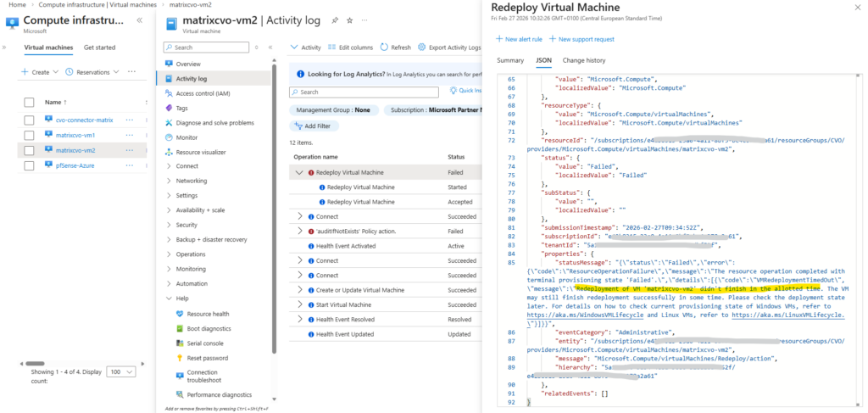The height and width of the screenshot is (413, 868).
Task: Check the matrixcvo-vm1 row checkbox
Action: [29, 135]
